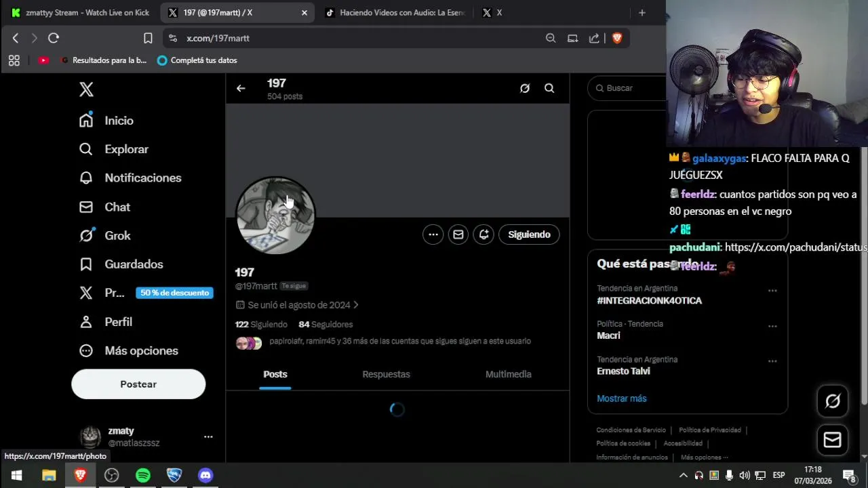
Task: Open Resultados para la b... bookmark
Action: [x=104, y=60]
